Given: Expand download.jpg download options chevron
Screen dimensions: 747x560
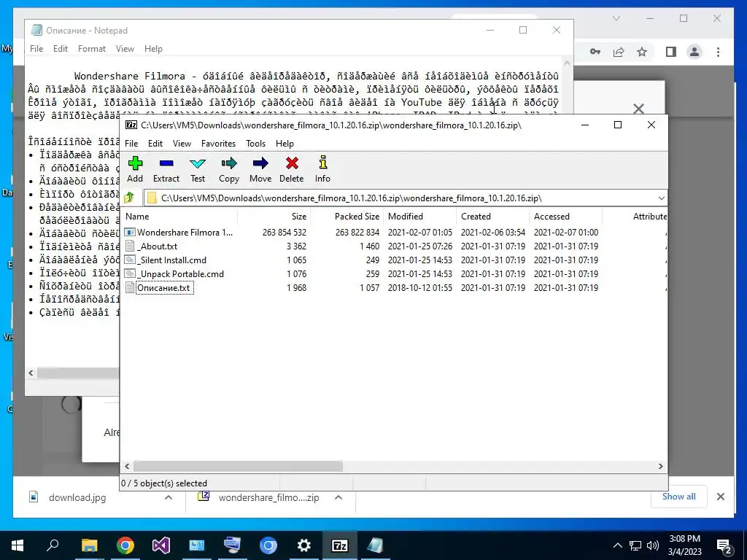Looking at the screenshot, I should tap(169, 497).
